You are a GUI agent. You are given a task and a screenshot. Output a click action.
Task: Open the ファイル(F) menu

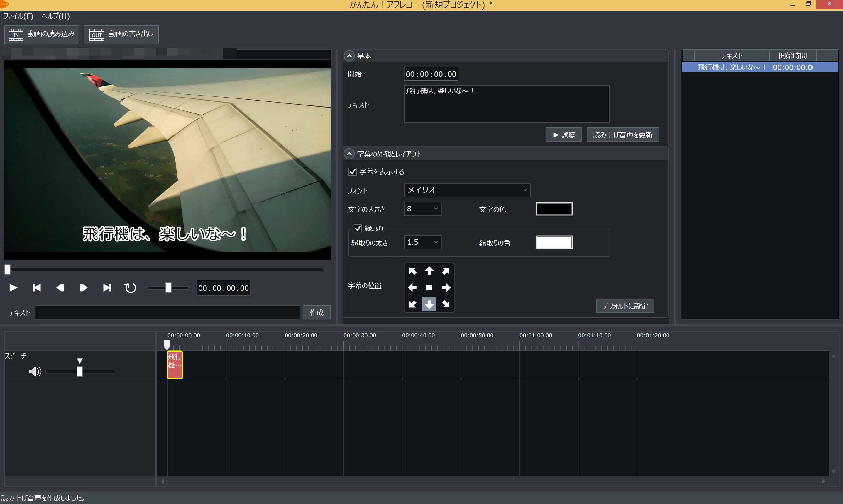pos(18,16)
